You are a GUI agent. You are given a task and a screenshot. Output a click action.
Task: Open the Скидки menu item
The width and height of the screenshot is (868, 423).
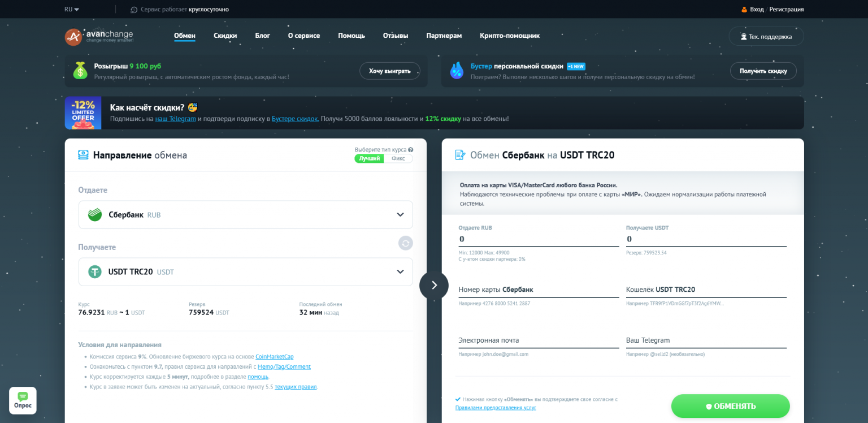point(225,36)
